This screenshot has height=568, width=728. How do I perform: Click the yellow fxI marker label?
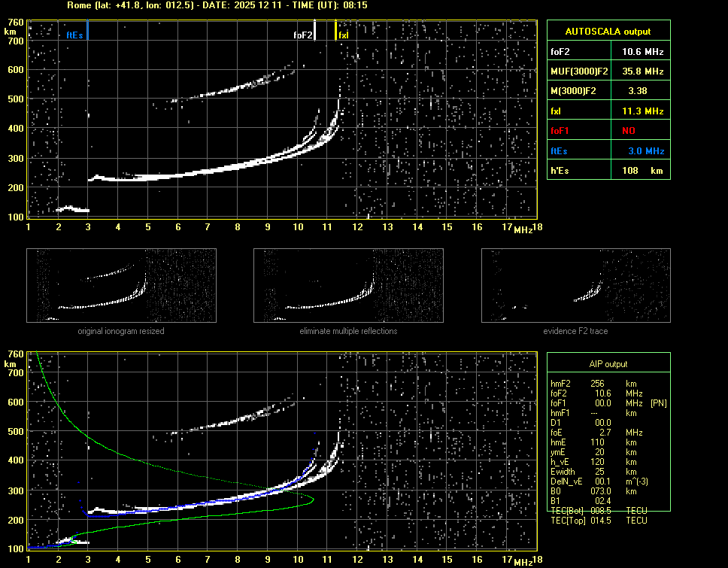tap(344, 35)
